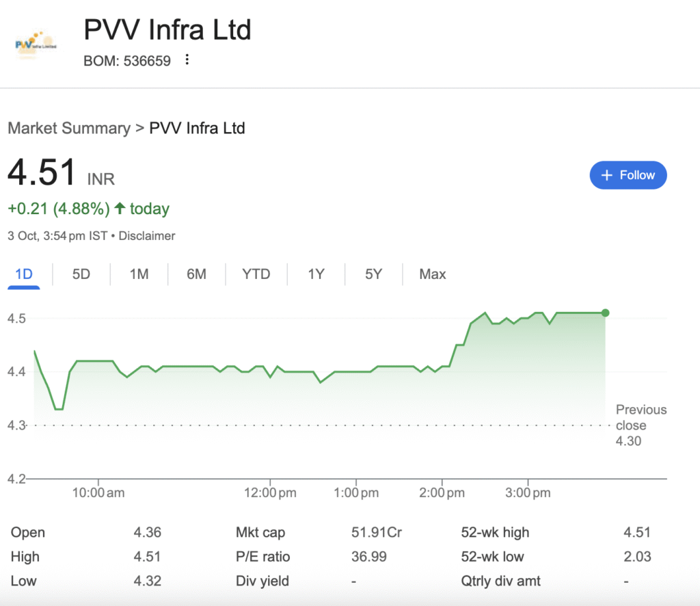View the 1Y chart range
The height and width of the screenshot is (606, 700).
[x=316, y=274]
